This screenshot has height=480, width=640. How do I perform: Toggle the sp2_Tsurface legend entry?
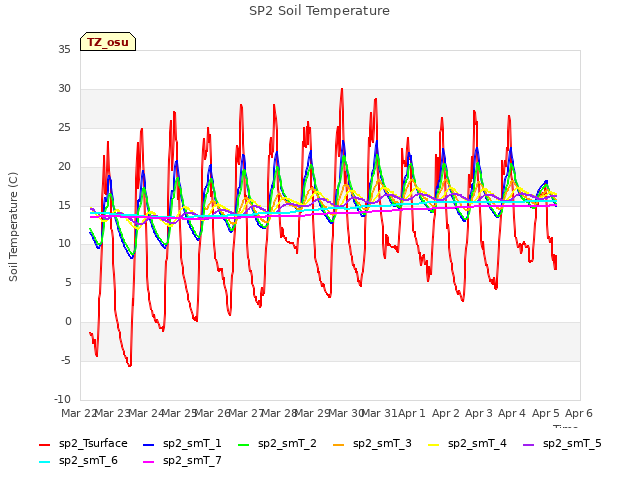click(83, 443)
